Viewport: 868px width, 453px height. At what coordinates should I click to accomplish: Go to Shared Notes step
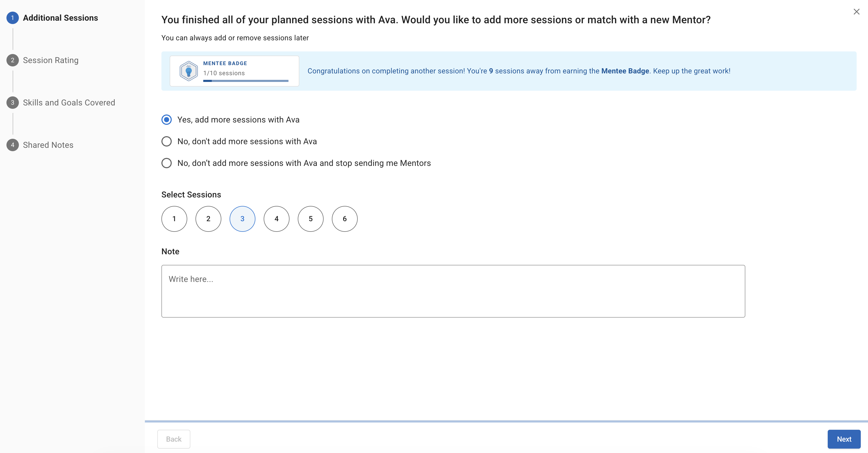48,145
